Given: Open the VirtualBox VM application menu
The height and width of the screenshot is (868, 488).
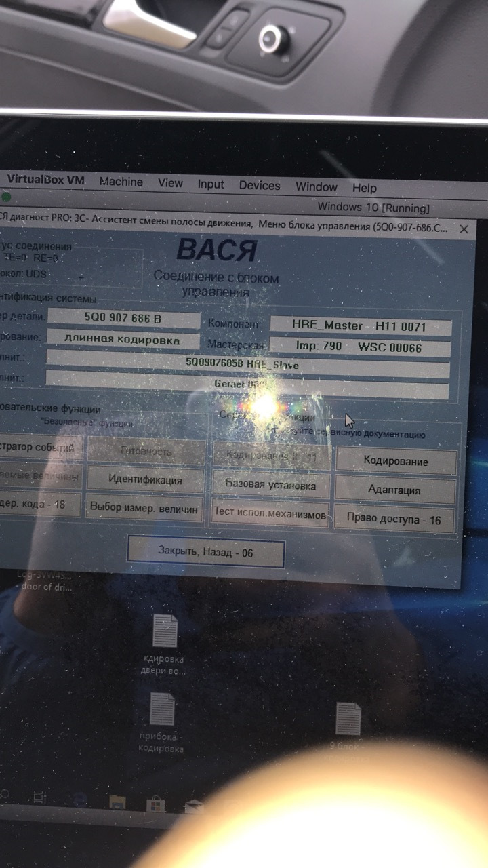Looking at the screenshot, I should tap(45, 180).
